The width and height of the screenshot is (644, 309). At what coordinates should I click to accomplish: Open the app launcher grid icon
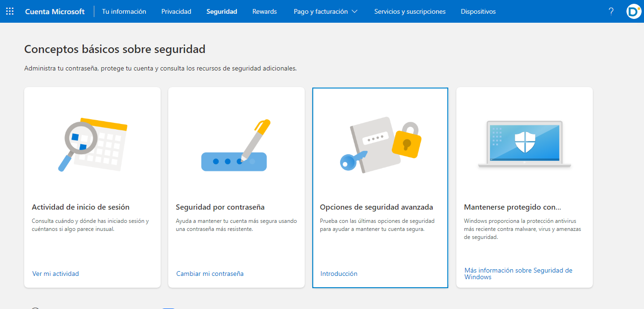pos(9,11)
